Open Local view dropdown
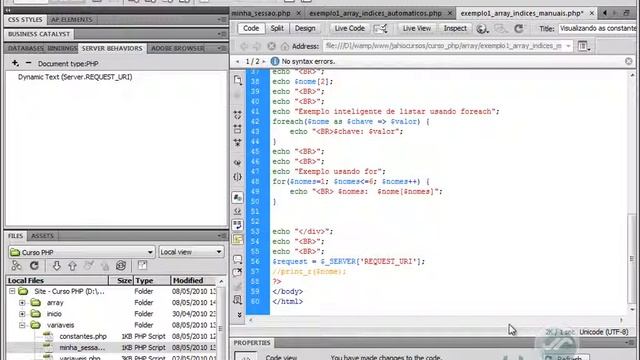The image size is (640, 360). pos(191,252)
